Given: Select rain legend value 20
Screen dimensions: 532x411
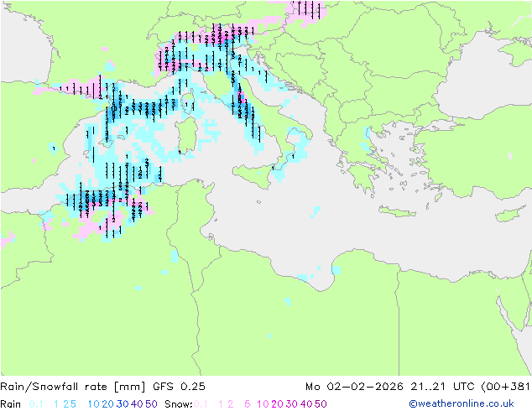Looking at the screenshot, I should (107, 404).
